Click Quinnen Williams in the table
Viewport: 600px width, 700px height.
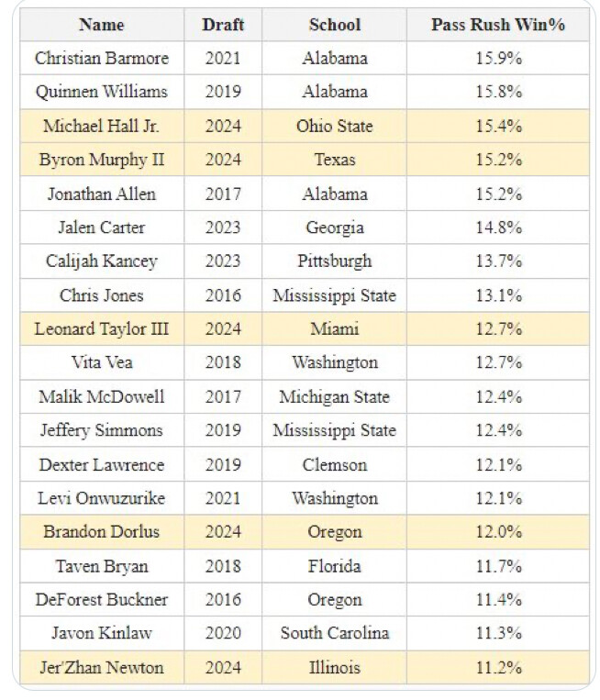click(101, 92)
